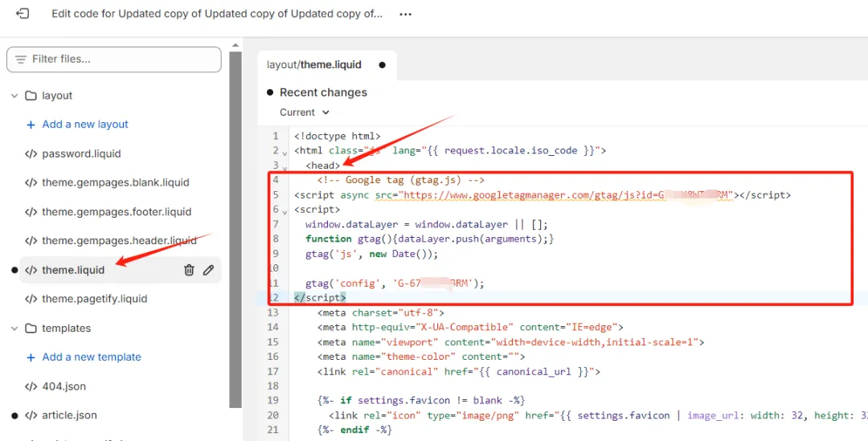Screen dimensions: 868x441
Task: Click the doctype html code line
Action: pos(337,136)
